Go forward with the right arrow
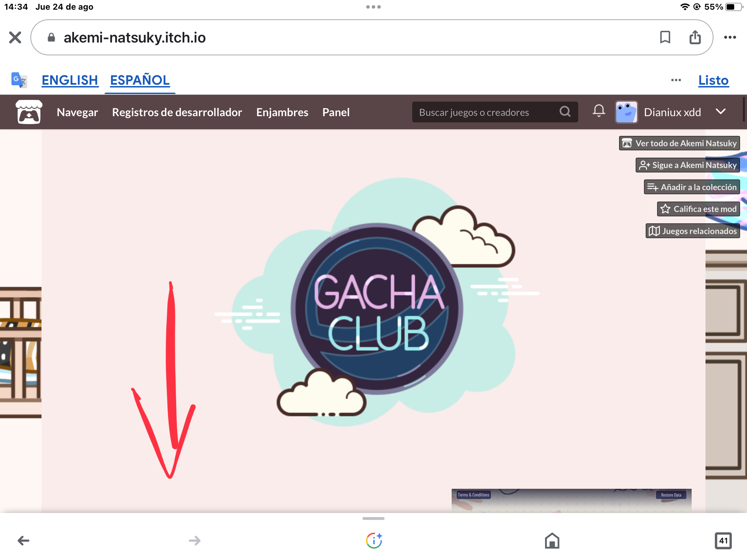747x560 pixels. pos(195,540)
